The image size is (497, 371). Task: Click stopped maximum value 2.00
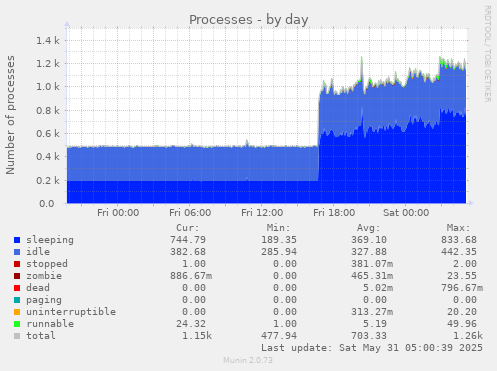(x=465, y=264)
